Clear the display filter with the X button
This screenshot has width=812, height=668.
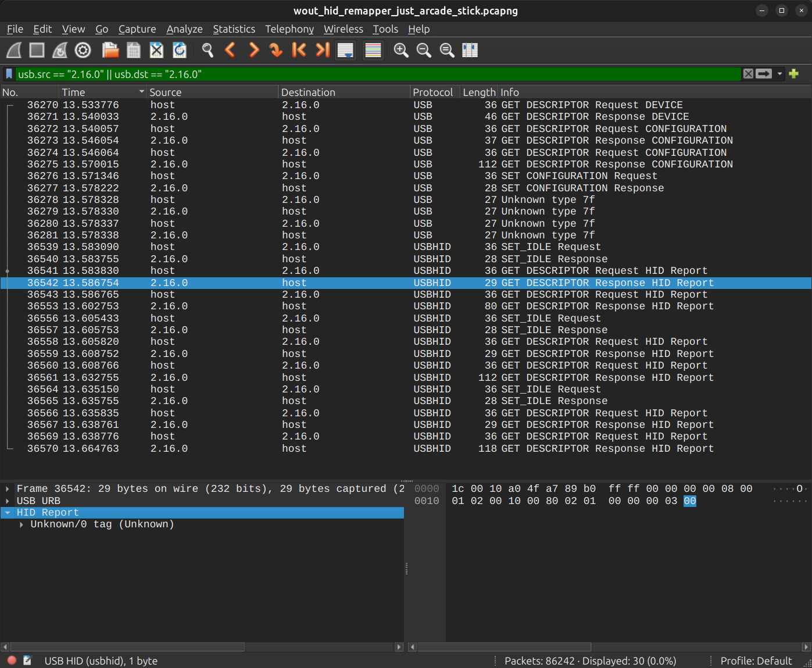click(748, 74)
